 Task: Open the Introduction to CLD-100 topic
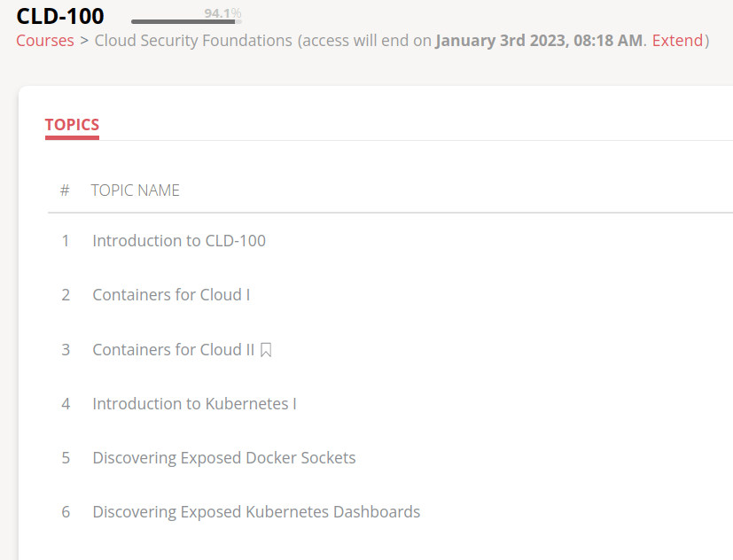point(179,241)
